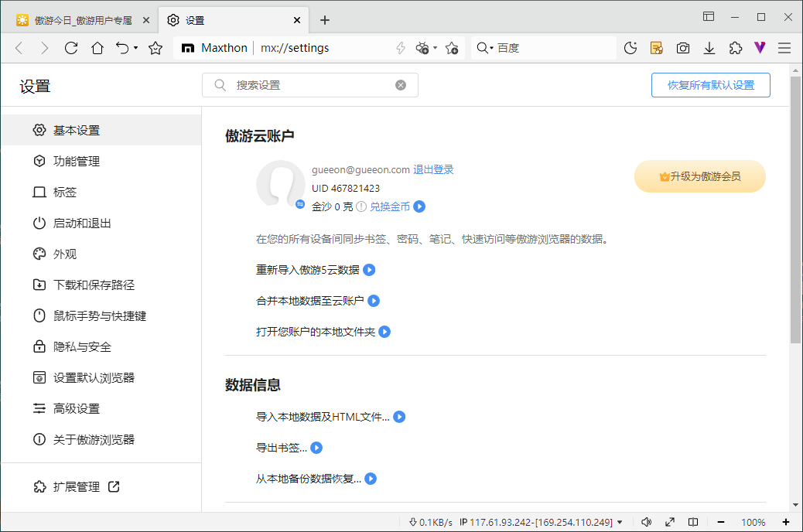Click the 搜索设置 search field
803x532 pixels.
(309, 85)
